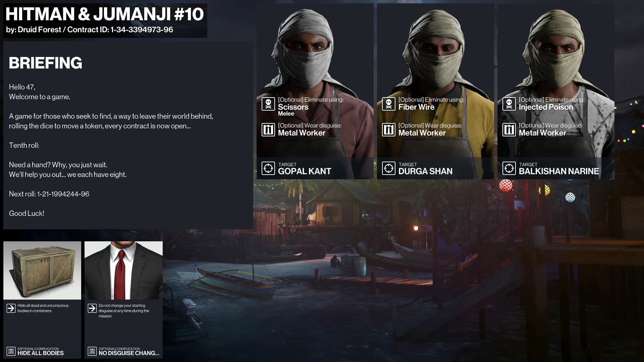Select the BALKISHAN NARINE target name
644x362 pixels.
click(559, 171)
